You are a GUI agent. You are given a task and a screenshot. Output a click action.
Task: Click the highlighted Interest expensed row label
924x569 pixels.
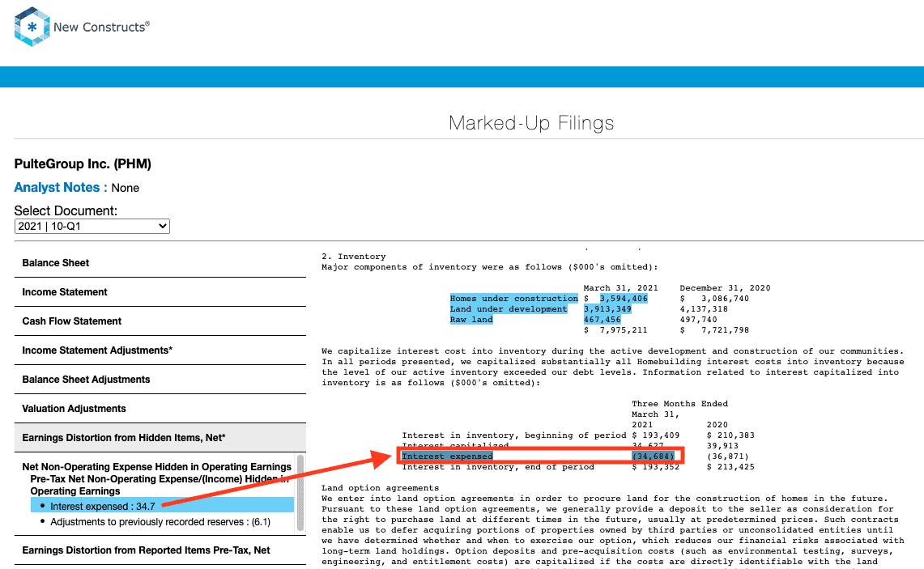tap(447, 456)
